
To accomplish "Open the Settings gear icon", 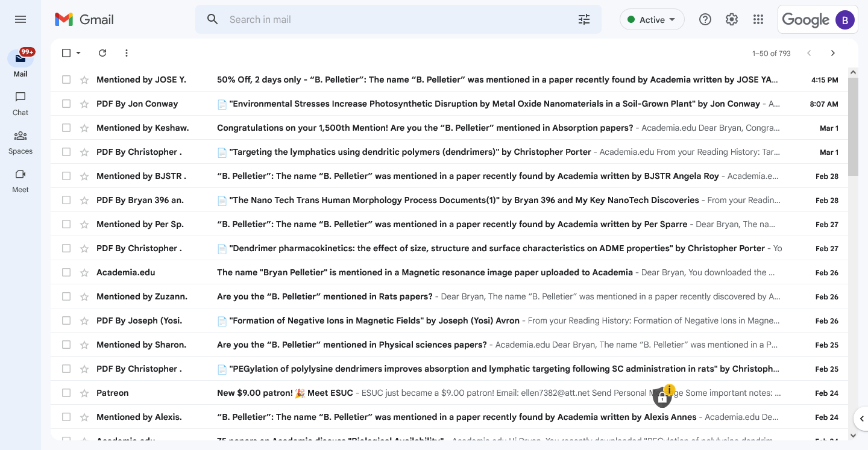I will tap(731, 19).
